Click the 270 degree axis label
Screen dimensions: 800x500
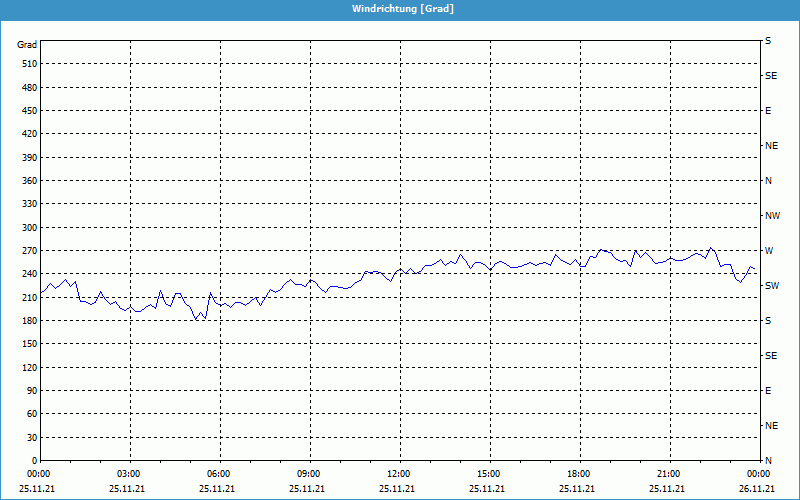tap(28, 251)
